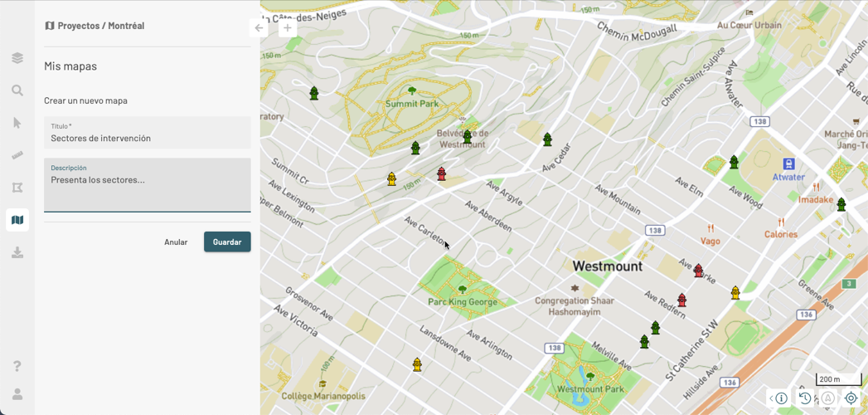Click the maps icon in the sidebar

click(x=17, y=220)
